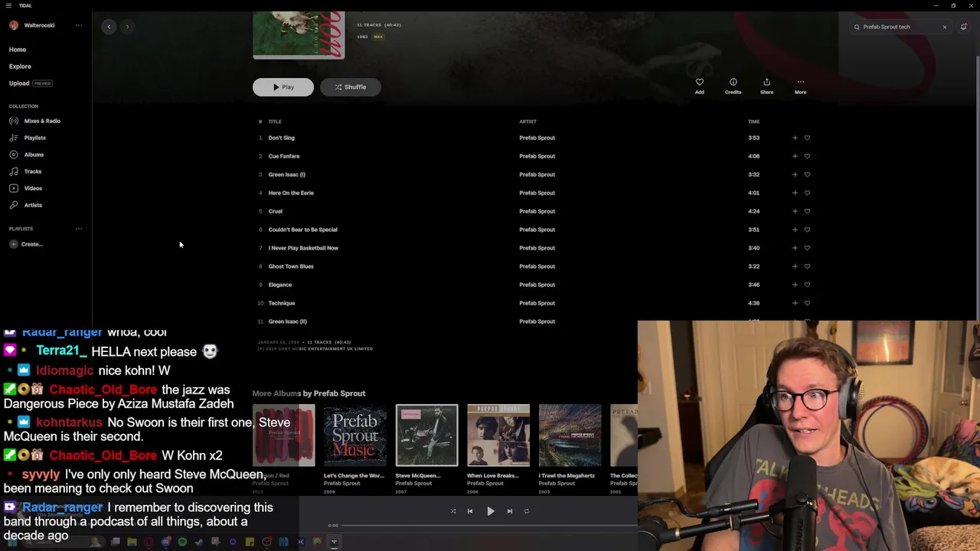The image size is (980, 551).
Task: Add Cruel to a playlist
Action: click(795, 211)
